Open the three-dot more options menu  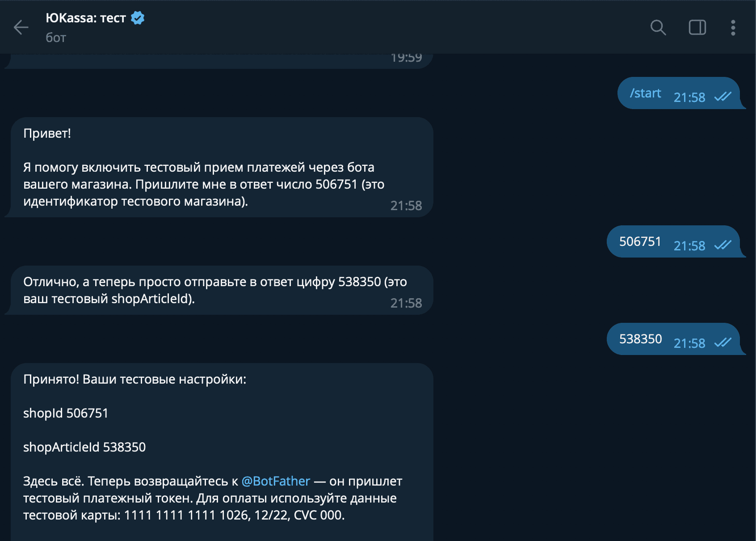733,27
